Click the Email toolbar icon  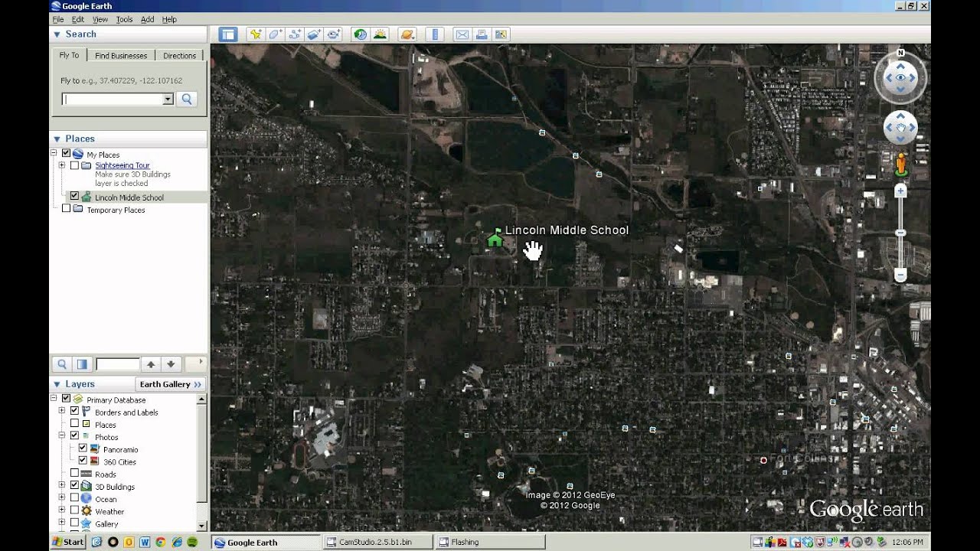coord(462,34)
